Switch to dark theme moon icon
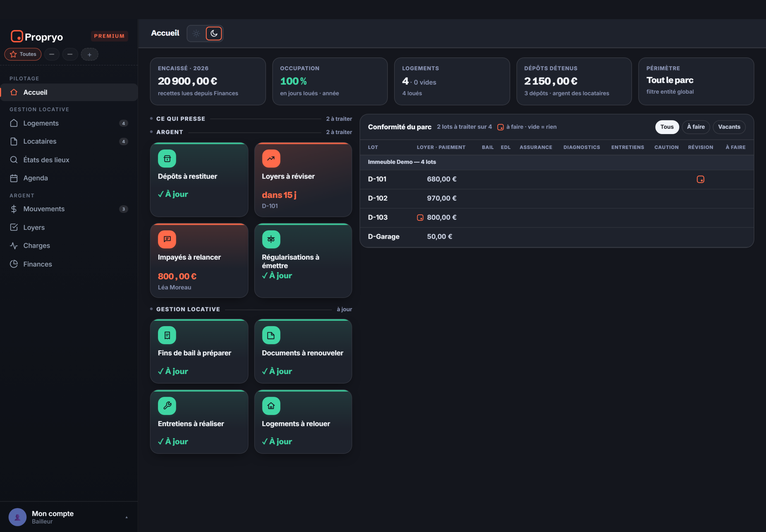766x532 pixels. point(214,33)
